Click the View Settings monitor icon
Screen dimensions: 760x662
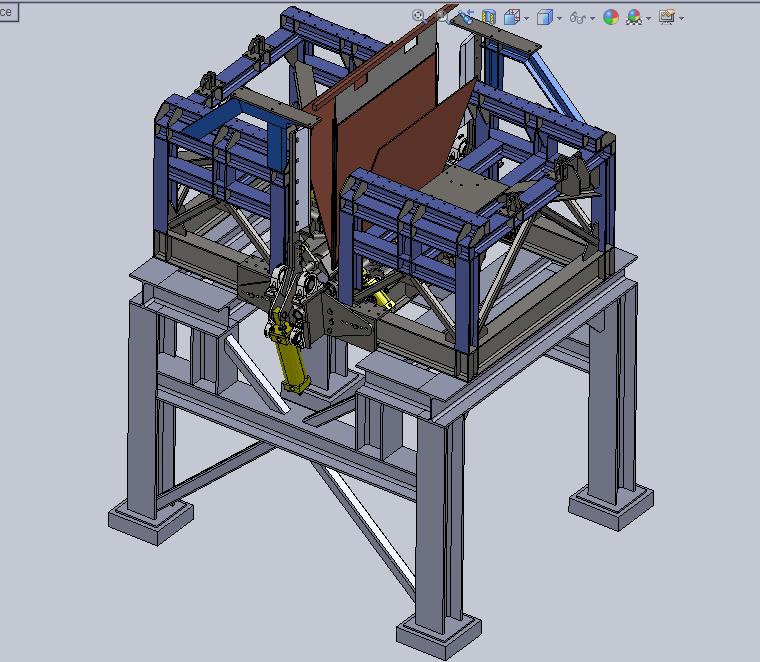click(667, 17)
